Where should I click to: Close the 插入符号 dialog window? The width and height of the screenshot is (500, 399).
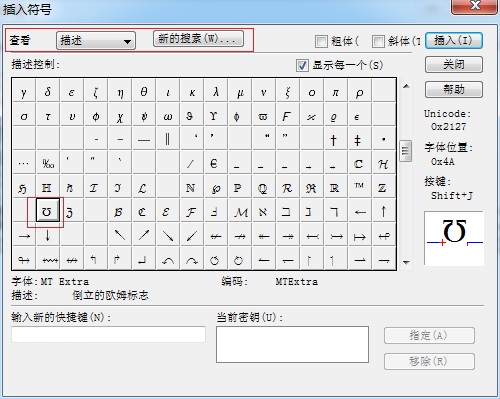click(x=475, y=7)
